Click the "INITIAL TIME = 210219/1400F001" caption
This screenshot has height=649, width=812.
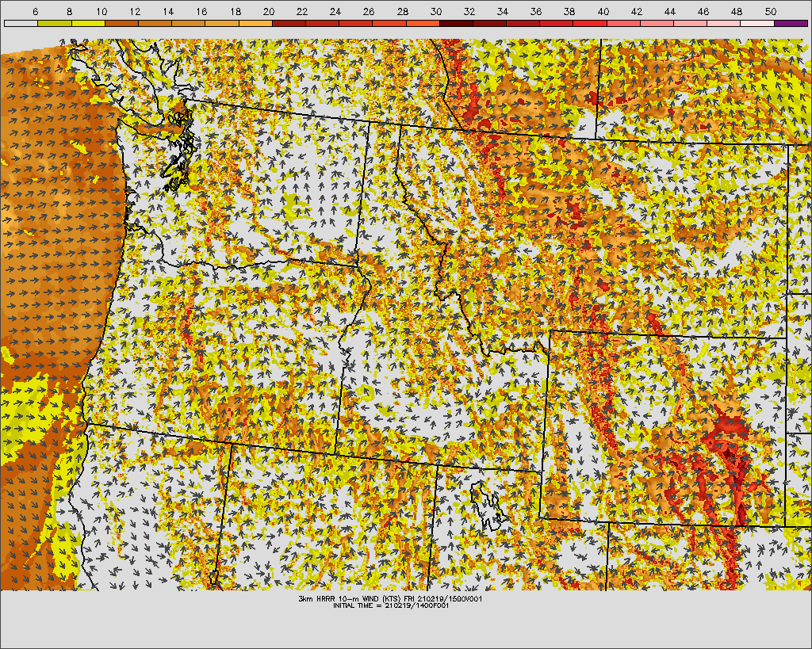(391, 605)
